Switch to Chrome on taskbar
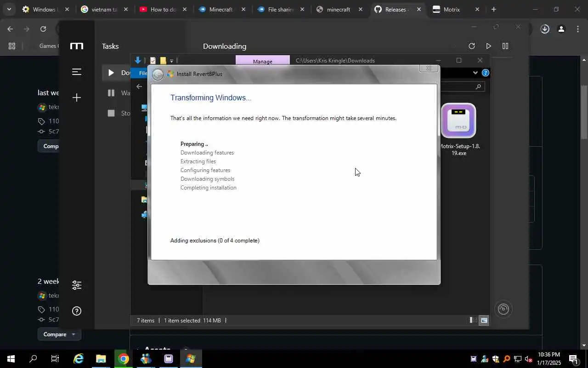 pyautogui.click(x=124, y=359)
